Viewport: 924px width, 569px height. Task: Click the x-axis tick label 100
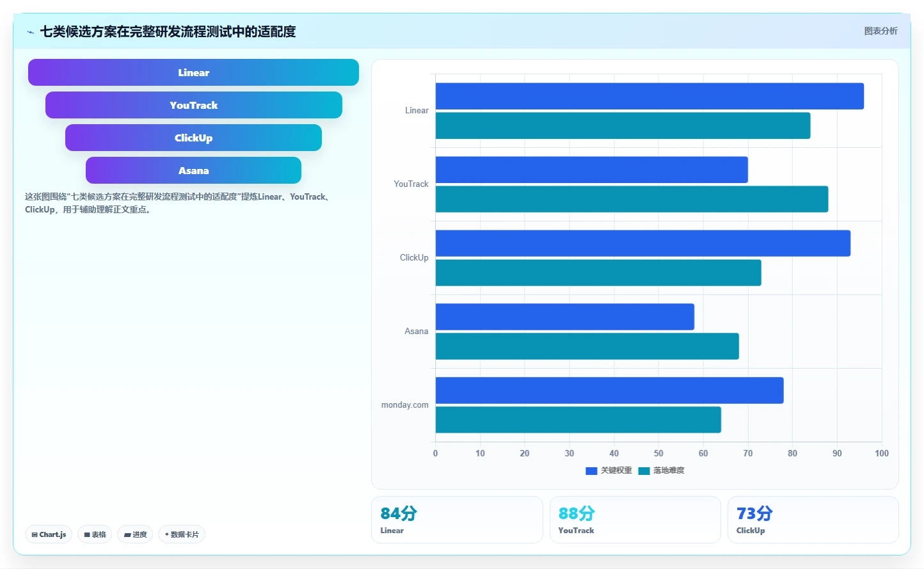[882, 453]
